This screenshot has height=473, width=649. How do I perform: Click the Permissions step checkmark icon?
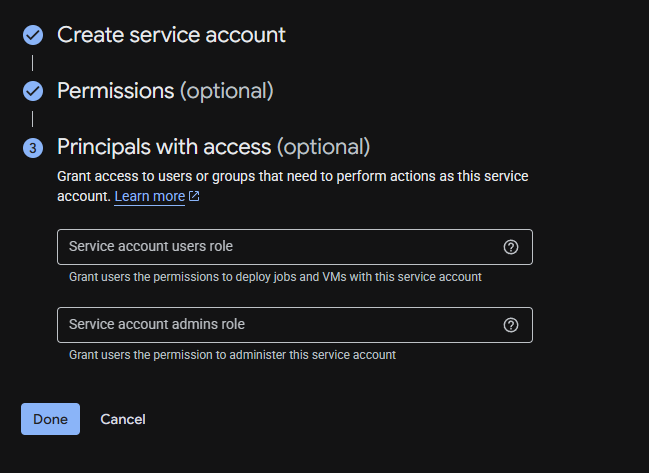pyautogui.click(x=33, y=91)
